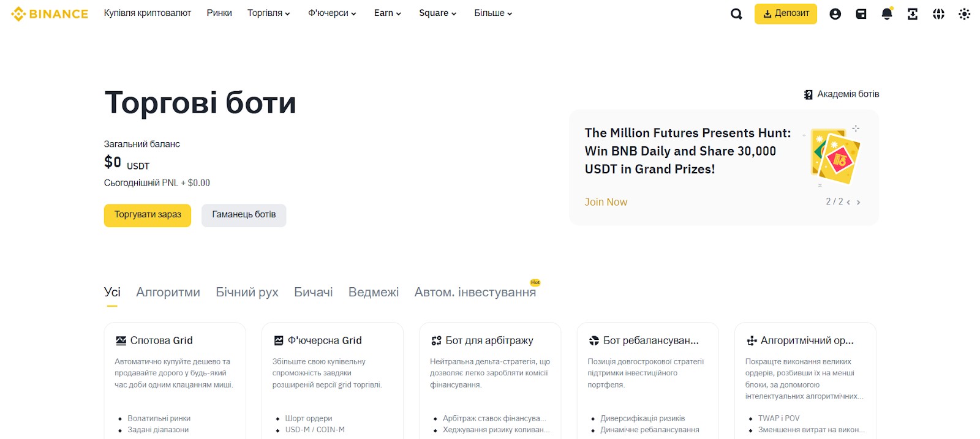Viewport: 980px width, 439px height.
Task: Click the Бот для арбітражу icon
Action: 436,340
